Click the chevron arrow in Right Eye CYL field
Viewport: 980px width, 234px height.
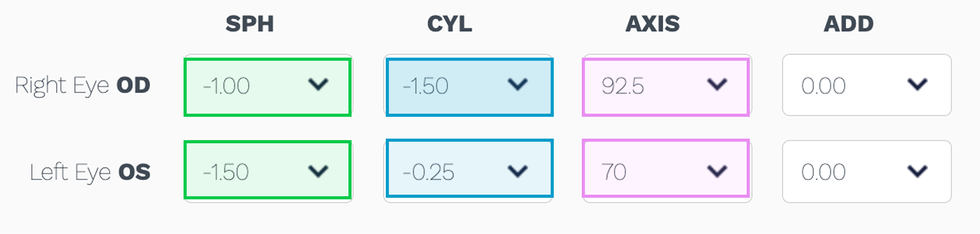[x=518, y=84]
